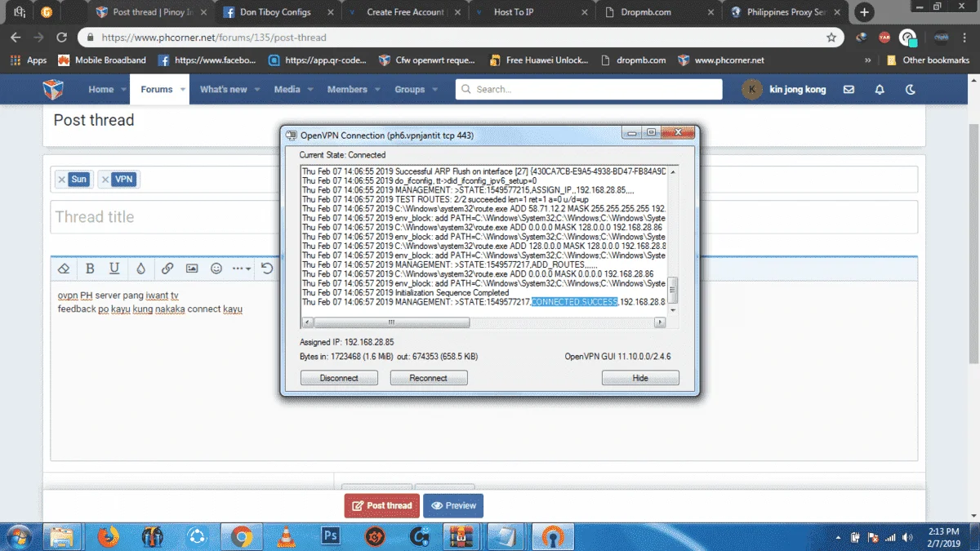Expand the Groups dropdown arrow
The image size is (980, 551).
(x=435, y=90)
